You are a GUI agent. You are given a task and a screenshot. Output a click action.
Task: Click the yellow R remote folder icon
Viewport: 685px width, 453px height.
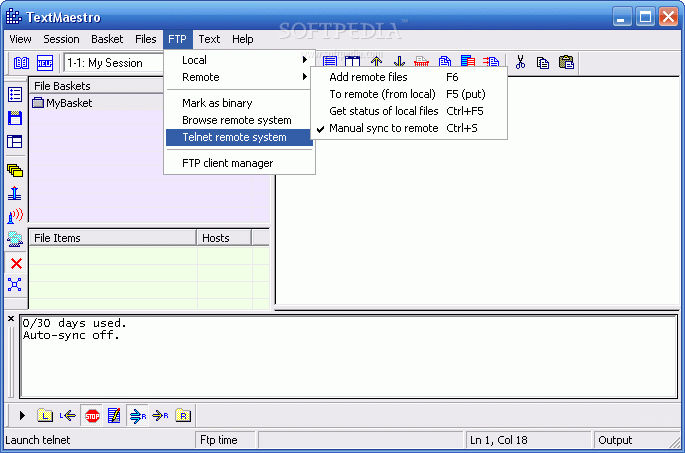coord(183,415)
